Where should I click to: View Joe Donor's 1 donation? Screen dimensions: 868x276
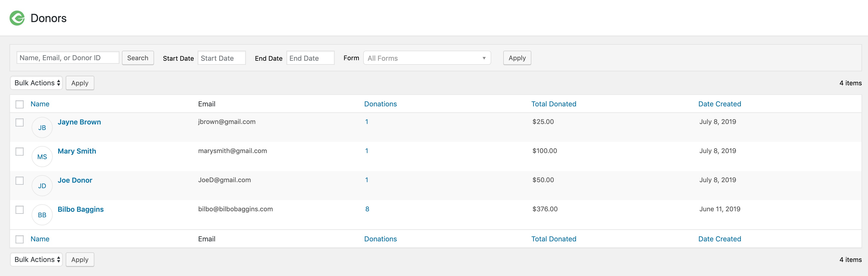point(367,180)
